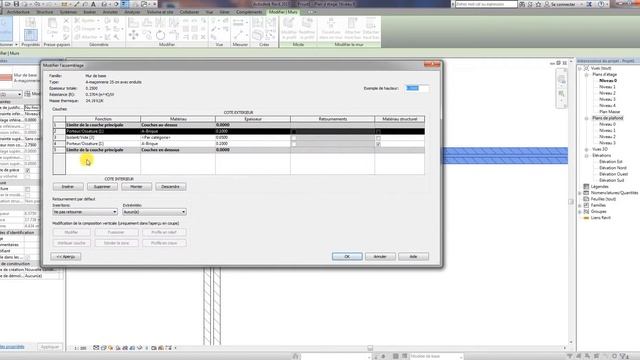The height and width of the screenshot is (360, 640).
Task: Select the Rotate tool in Modifier panel
Action: pyautogui.click(x=160, y=36)
